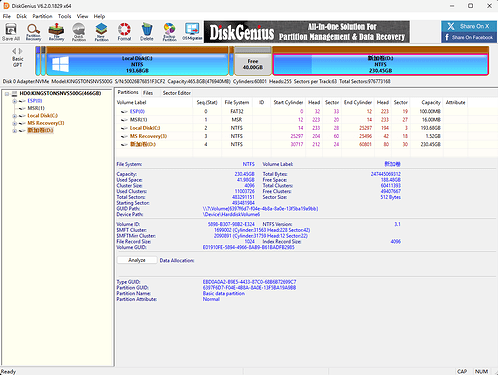
Task: Click the Analyze button
Action: coord(137,260)
